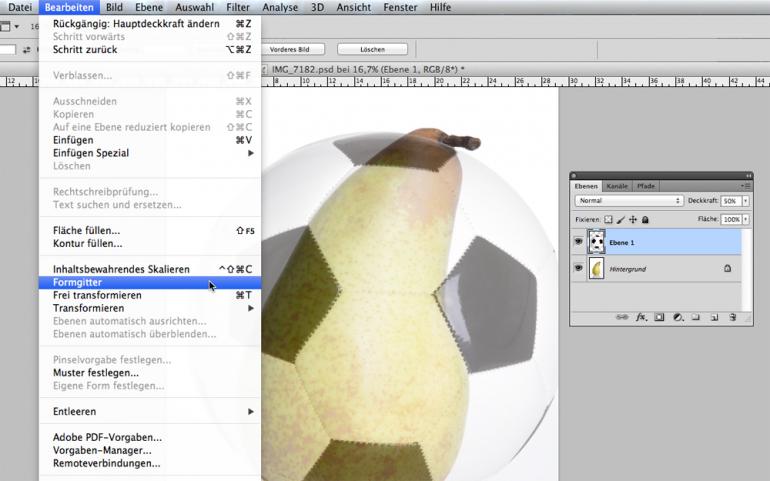Select the Hintergrund layer name
770x481 pixels.
click(x=628, y=269)
